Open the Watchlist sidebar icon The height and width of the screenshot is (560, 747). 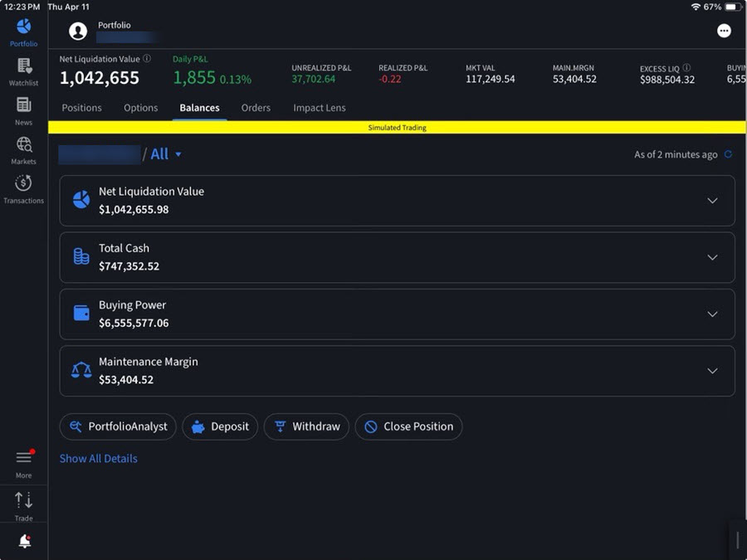point(24,66)
